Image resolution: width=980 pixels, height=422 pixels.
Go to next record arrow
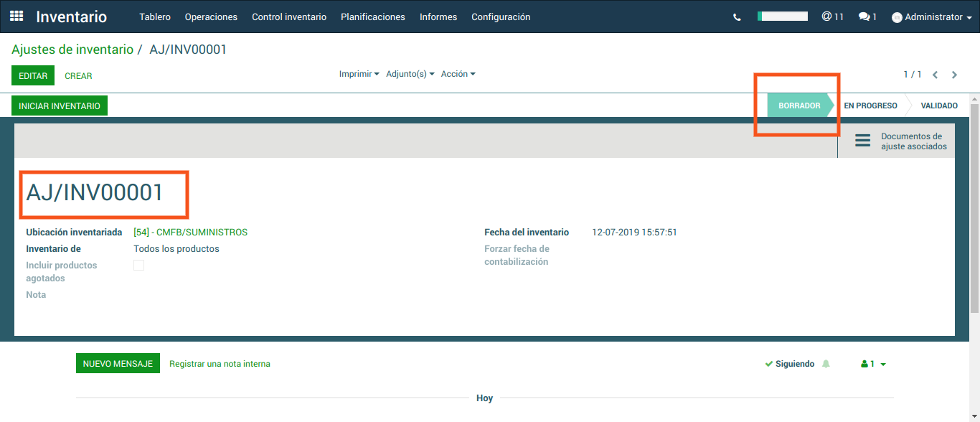[954, 75]
